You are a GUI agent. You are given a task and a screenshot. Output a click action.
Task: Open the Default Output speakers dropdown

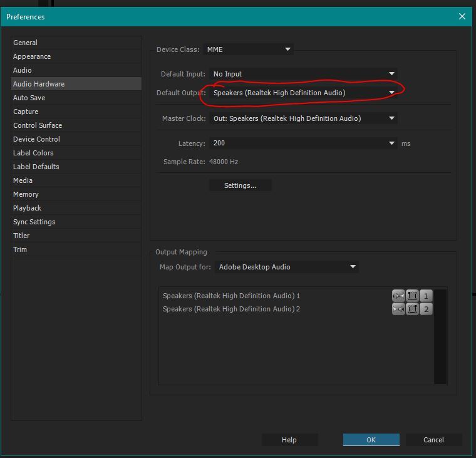coord(303,93)
